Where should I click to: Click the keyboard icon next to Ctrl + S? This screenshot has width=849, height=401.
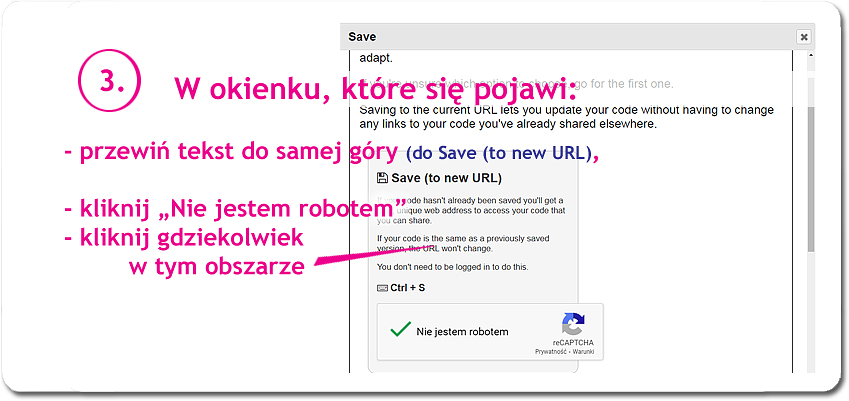point(383,288)
